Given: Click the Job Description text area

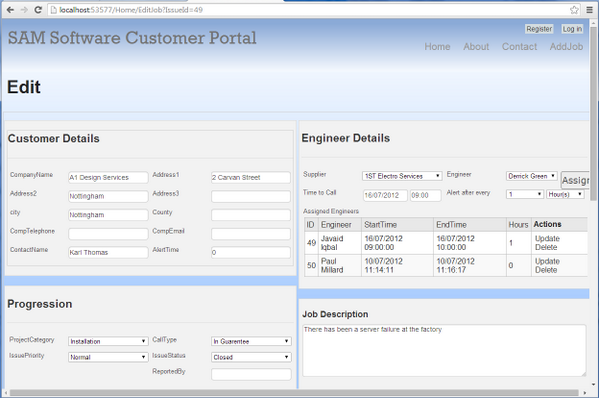Looking at the screenshot, I should (x=444, y=350).
